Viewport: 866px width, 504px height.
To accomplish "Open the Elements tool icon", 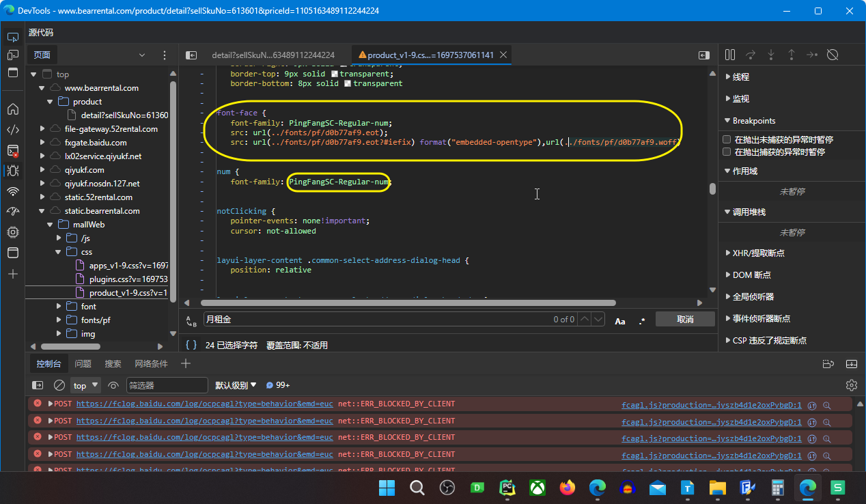I will tap(12, 130).
